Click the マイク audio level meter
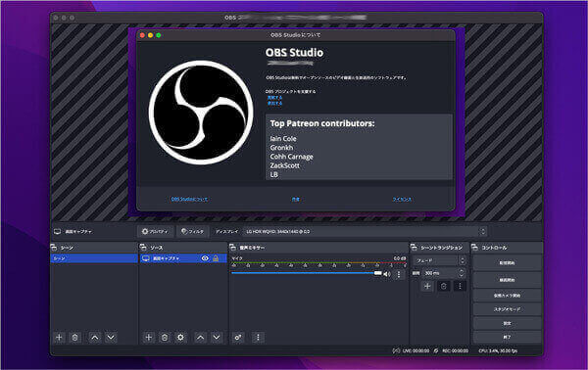The width and height of the screenshot is (588, 370). [318, 263]
